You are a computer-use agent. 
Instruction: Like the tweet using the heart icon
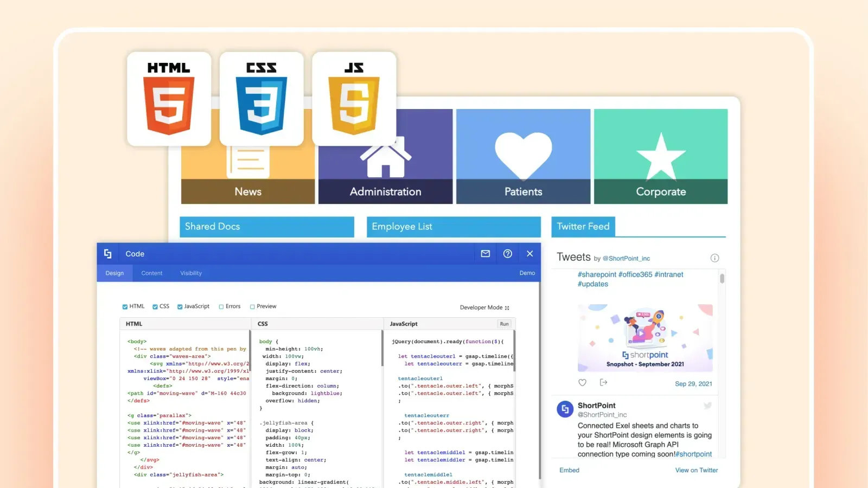click(582, 382)
